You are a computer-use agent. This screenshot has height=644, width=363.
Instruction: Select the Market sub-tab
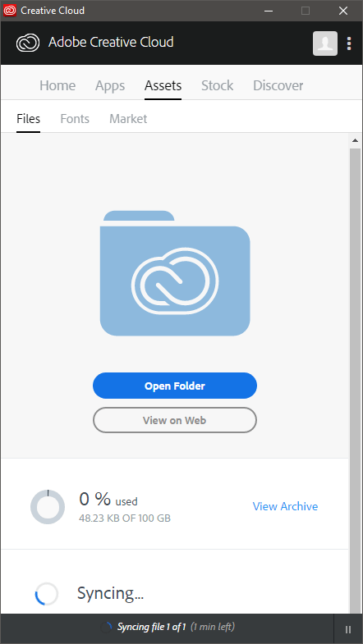pyautogui.click(x=128, y=119)
